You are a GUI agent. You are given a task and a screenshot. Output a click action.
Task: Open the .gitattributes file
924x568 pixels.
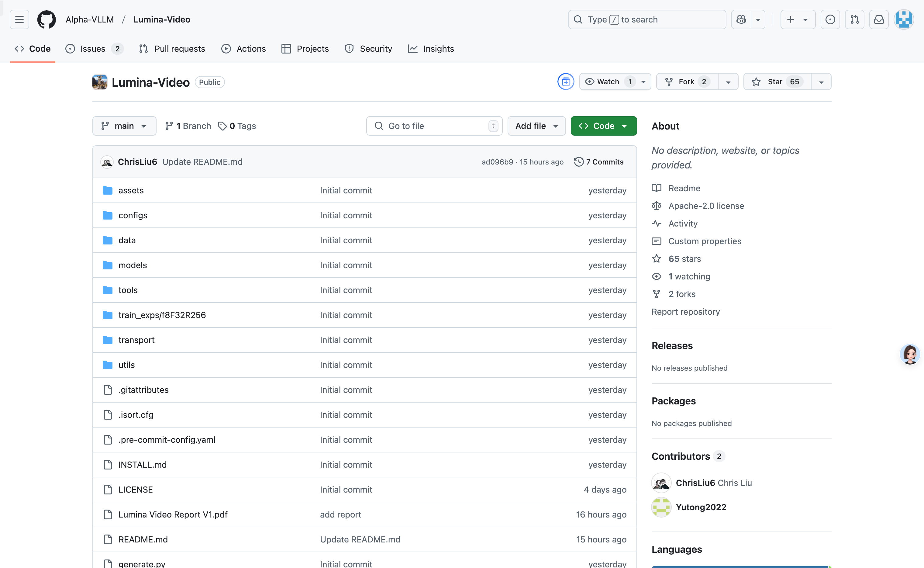[143, 390]
